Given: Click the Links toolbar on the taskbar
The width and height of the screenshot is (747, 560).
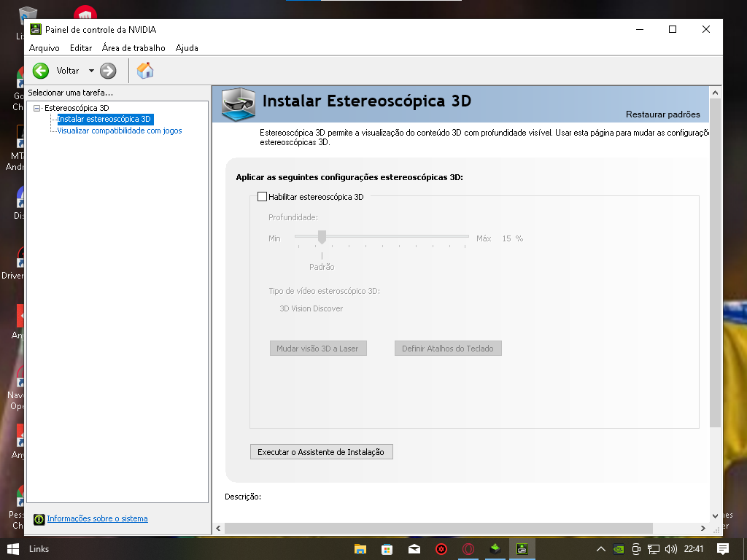Looking at the screenshot, I should 39,549.
